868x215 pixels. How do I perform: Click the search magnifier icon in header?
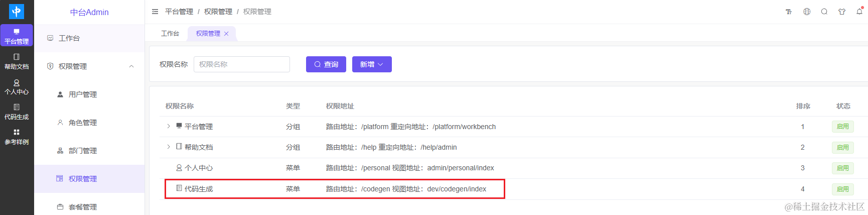(x=824, y=12)
